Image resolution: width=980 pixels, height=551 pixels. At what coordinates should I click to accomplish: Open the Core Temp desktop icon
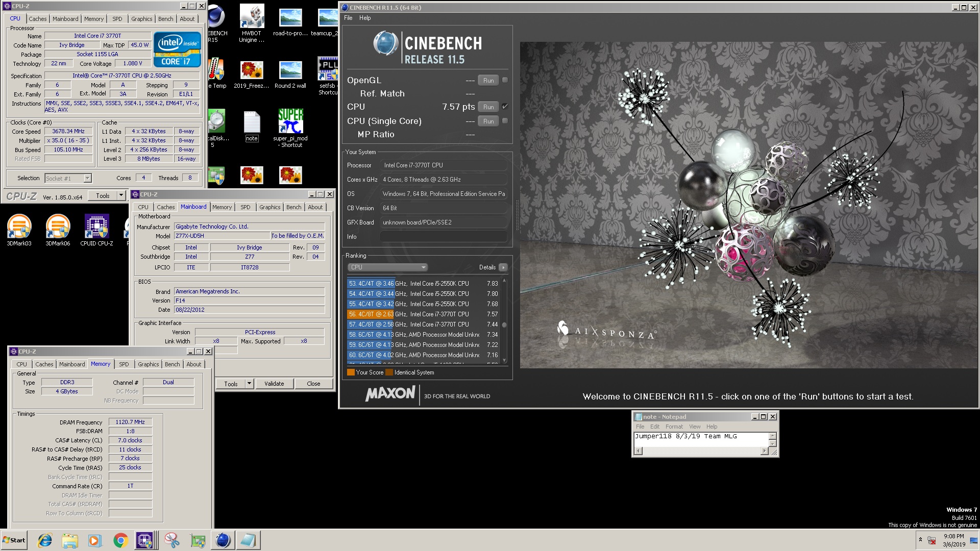click(x=217, y=74)
